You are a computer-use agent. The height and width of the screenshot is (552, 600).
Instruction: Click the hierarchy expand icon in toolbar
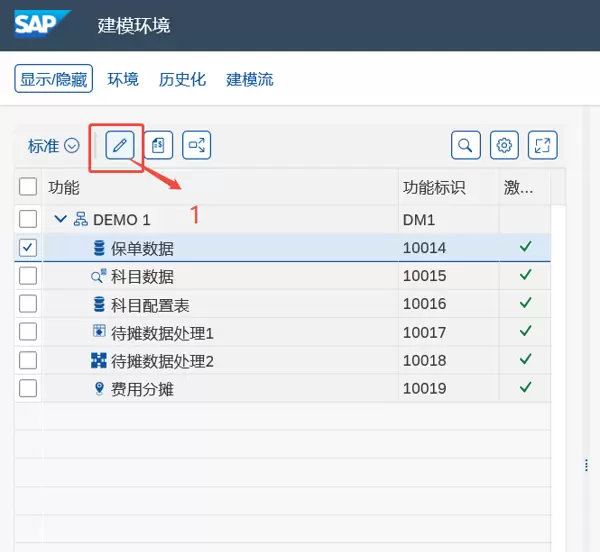(197, 146)
